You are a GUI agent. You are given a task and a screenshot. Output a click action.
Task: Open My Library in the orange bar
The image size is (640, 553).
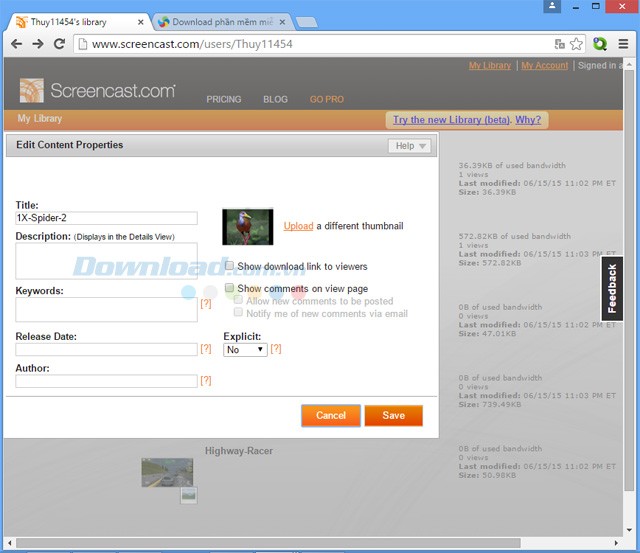(40, 118)
